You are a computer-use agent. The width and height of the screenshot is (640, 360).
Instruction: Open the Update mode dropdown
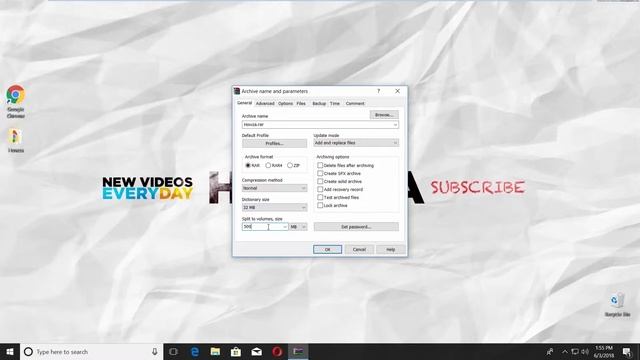tap(356, 143)
